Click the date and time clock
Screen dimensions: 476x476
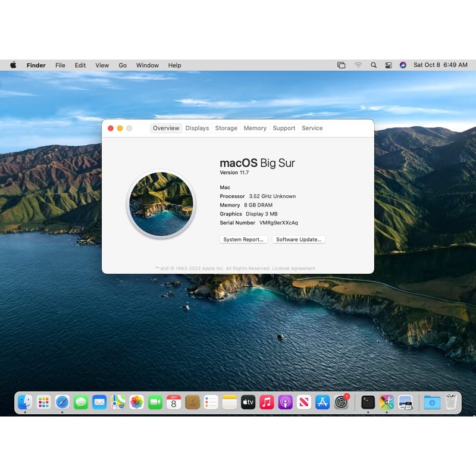(x=440, y=65)
